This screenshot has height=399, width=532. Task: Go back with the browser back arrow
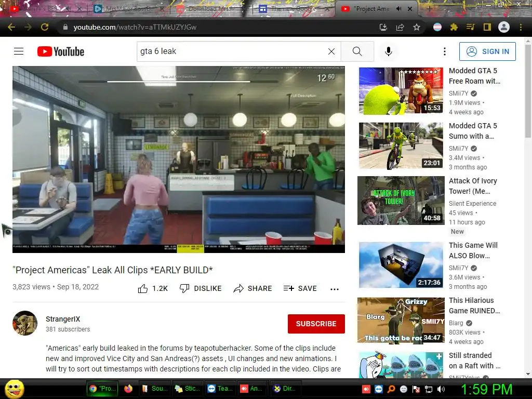(11, 27)
